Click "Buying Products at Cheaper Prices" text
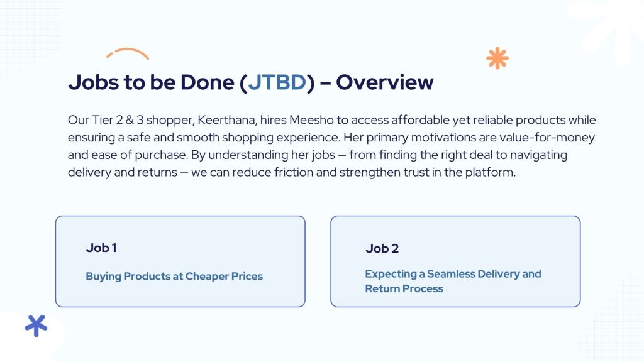The image size is (644, 362). (174, 276)
